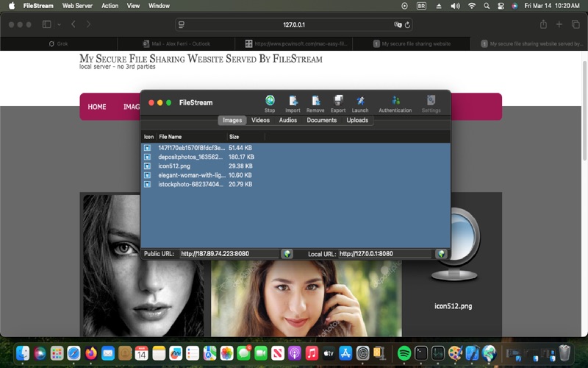Viewport: 588px width, 368px height.
Task: Click Safari page vertical scrollbar
Action: (x=584, y=111)
